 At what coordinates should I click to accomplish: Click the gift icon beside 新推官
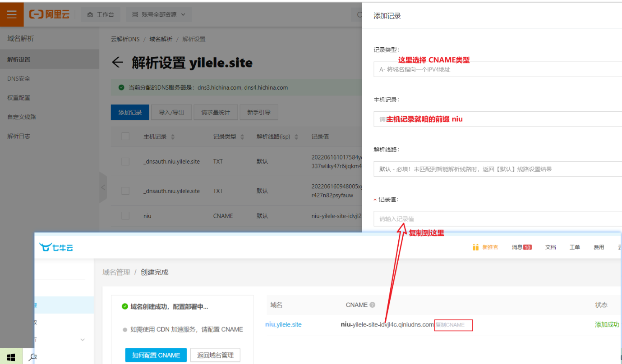pyautogui.click(x=475, y=247)
